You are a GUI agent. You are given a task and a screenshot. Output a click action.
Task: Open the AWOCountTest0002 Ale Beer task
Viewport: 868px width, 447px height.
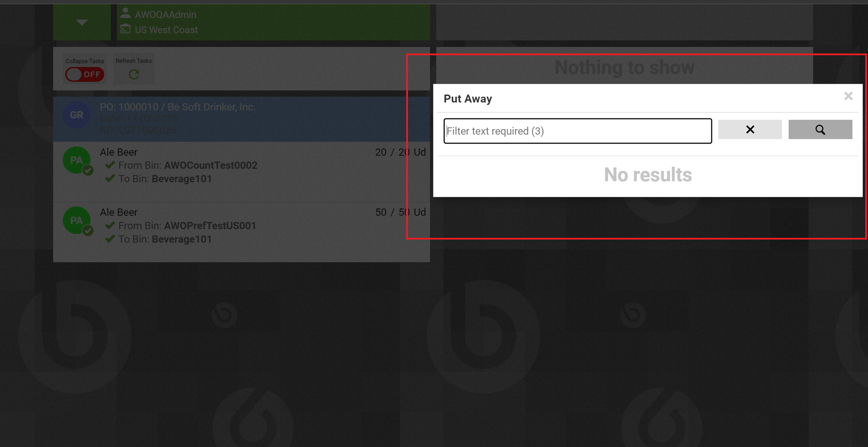[x=242, y=172]
